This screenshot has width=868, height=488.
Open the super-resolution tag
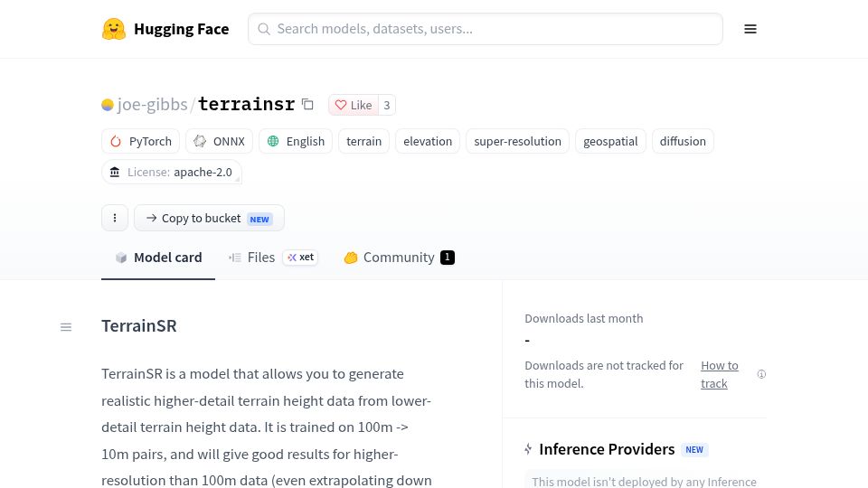tap(517, 141)
